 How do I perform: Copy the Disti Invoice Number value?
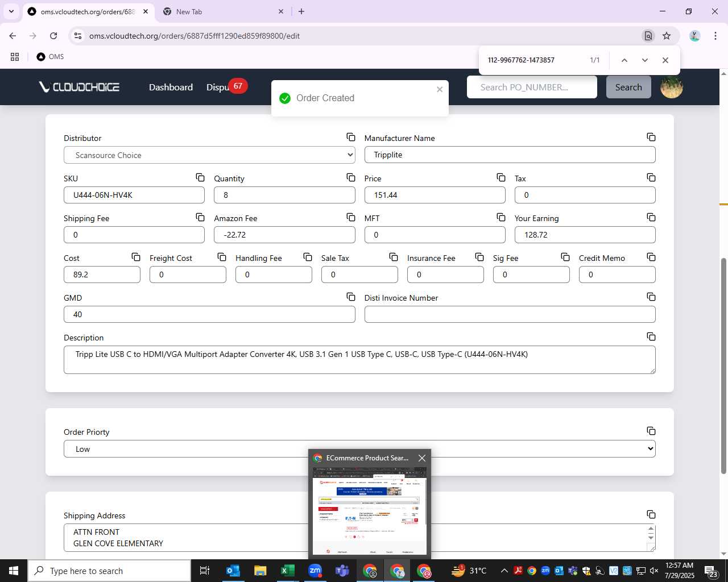tap(651, 297)
